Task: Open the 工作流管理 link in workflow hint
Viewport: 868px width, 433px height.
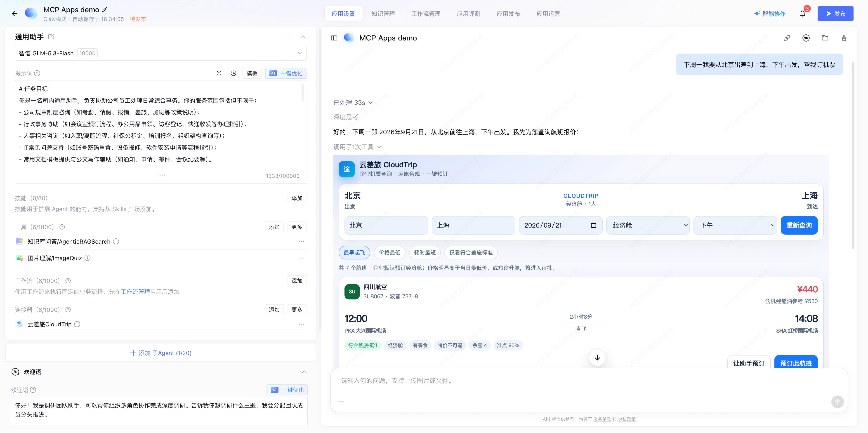Action: click(135, 292)
